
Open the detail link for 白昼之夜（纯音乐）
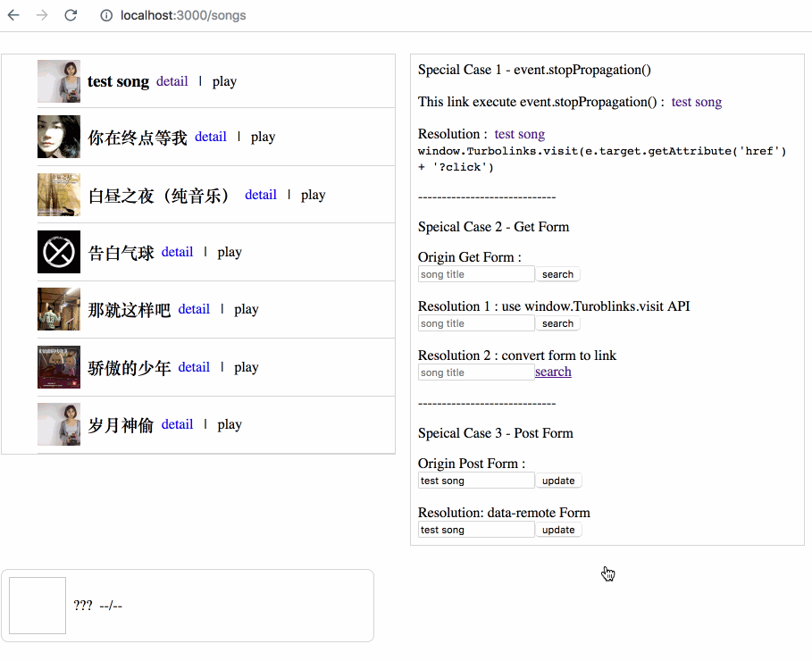click(x=261, y=195)
